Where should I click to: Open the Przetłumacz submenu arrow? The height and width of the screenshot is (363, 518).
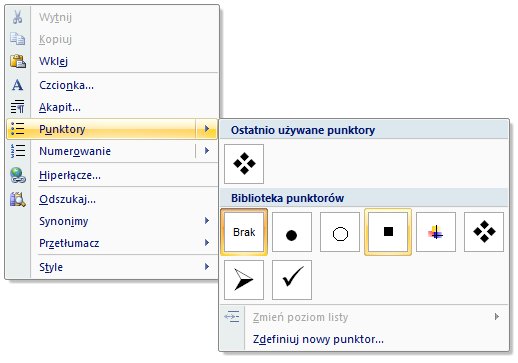pyautogui.click(x=207, y=243)
